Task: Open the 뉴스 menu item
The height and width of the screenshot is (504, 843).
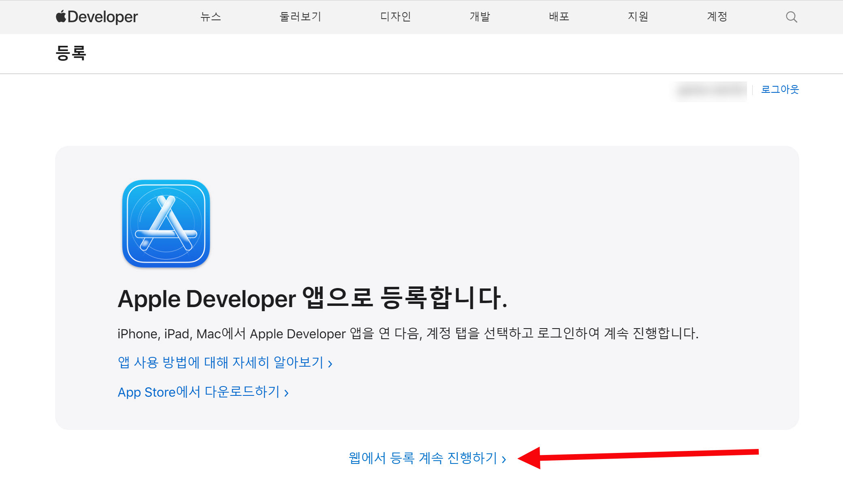Action: (x=211, y=17)
